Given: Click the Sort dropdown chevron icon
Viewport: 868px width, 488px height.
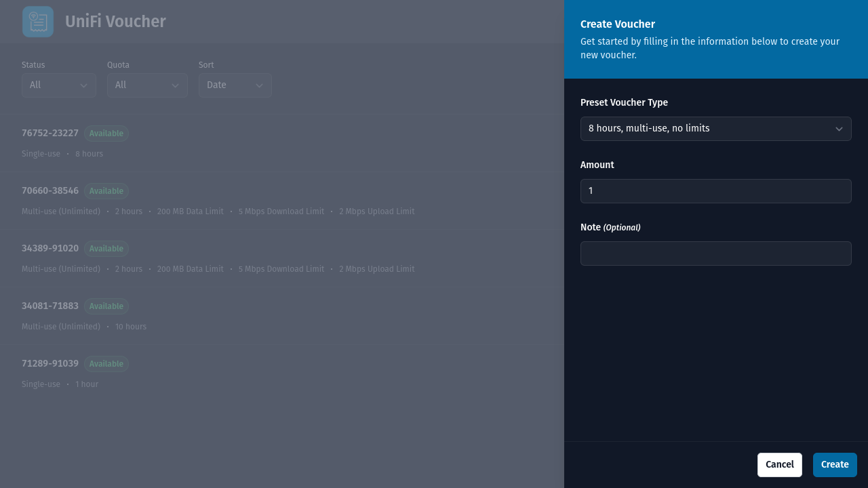Looking at the screenshot, I should click(258, 85).
